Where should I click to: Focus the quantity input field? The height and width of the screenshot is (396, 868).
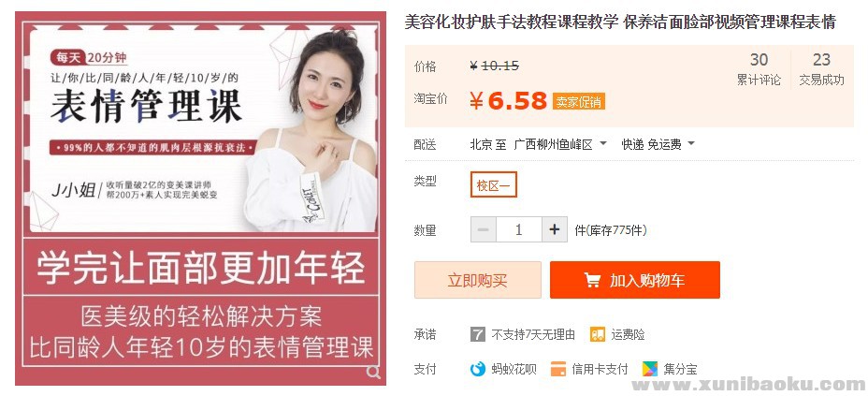click(x=519, y=229)
